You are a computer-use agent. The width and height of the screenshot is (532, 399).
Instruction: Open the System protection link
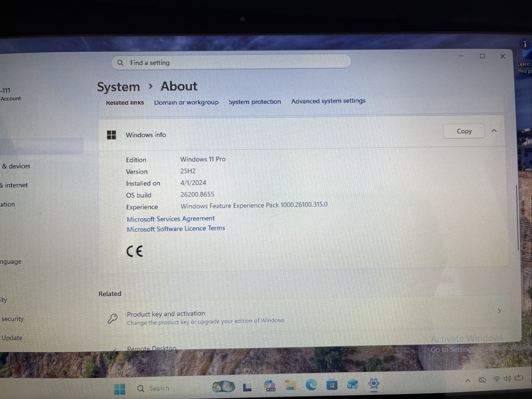[255, 102]
